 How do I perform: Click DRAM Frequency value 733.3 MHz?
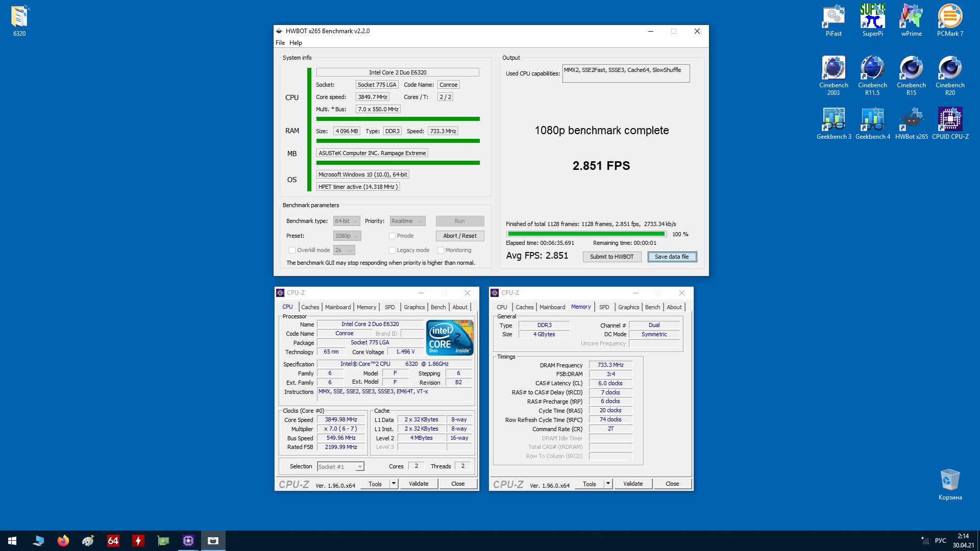pos(610,365)
